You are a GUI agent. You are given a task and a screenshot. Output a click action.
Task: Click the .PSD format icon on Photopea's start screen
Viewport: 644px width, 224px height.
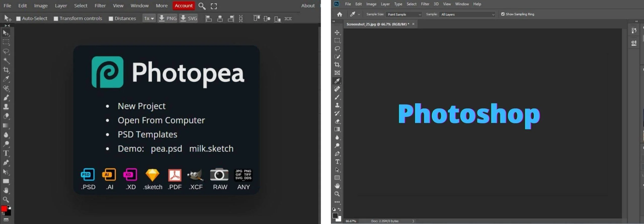(88, 174)
